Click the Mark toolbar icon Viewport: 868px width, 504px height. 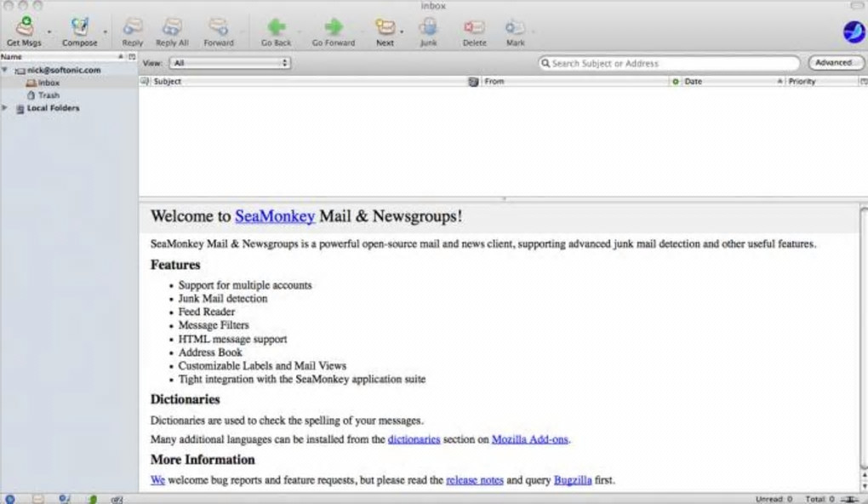515,26
